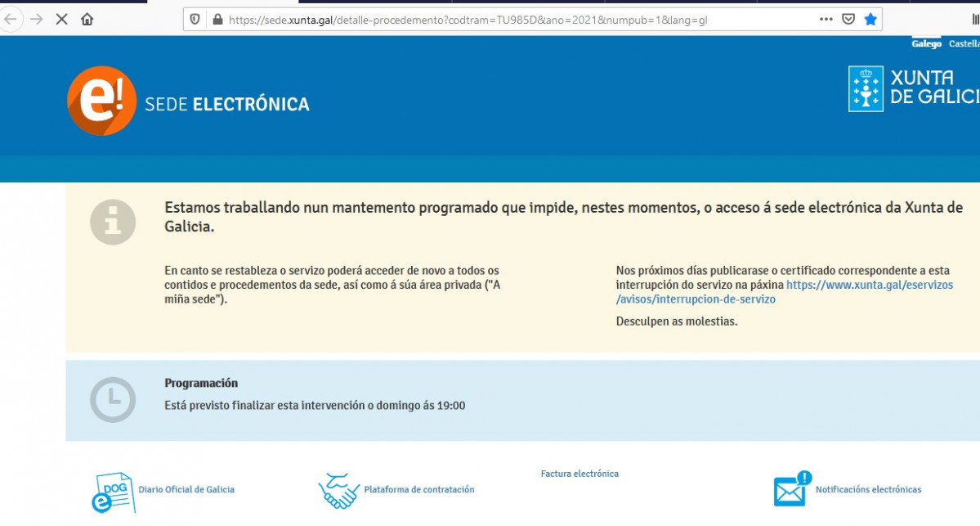Image resolution: width=980 pixels, height=526 pixels.
Task: Open Diario Oficial de Galicia link
Action: tap(186, 490)
